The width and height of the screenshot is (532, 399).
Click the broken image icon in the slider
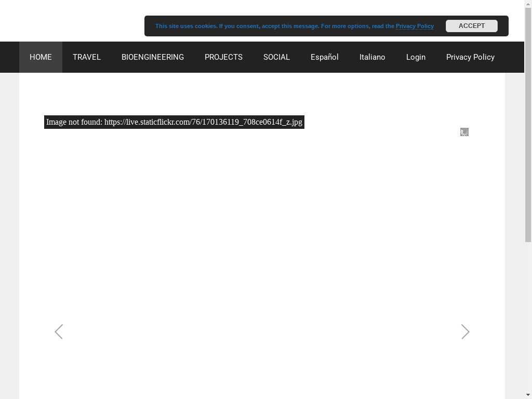point(464,132)
